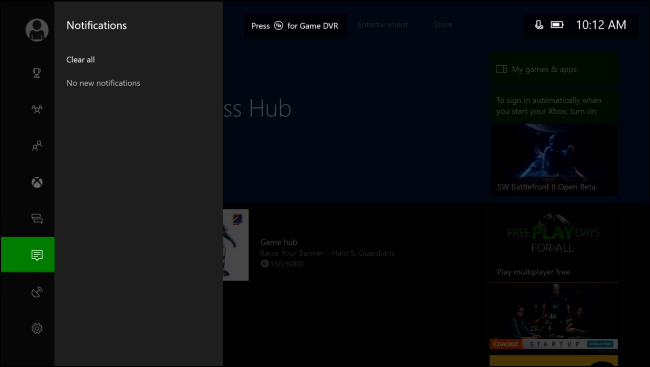The height and width of the screenshot is (367, 650).
Task: Open the SW Battlefront II Open Beta tile
Action: click(554, 160)
